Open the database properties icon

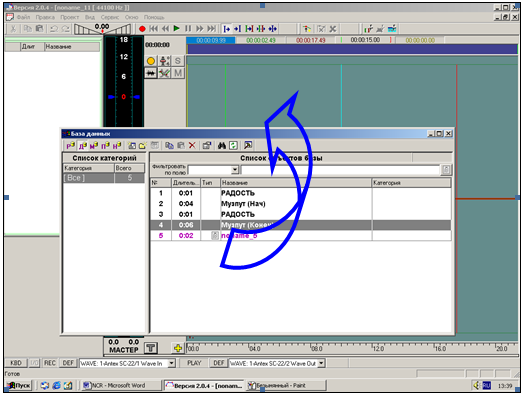pyautogui.click(x=207, y=146)
